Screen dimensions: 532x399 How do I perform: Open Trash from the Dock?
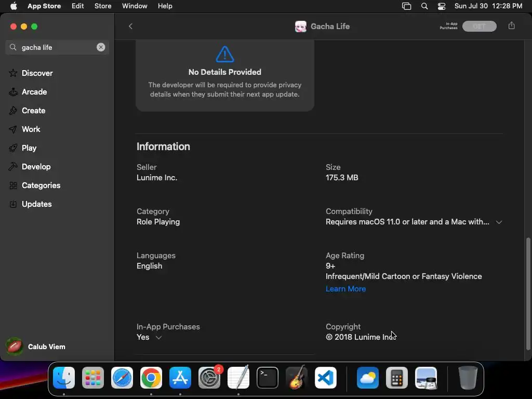(468, 378)
